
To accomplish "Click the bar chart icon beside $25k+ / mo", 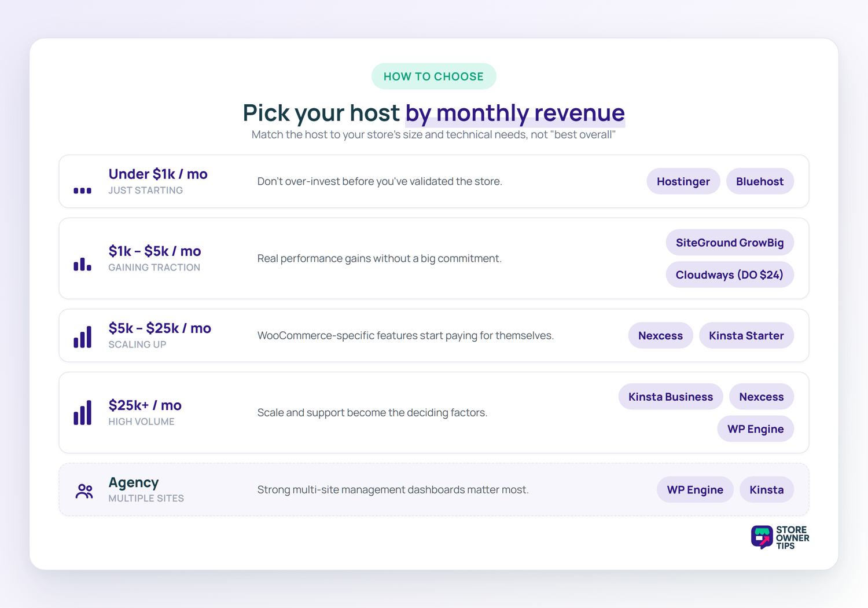I will point(82,412).
